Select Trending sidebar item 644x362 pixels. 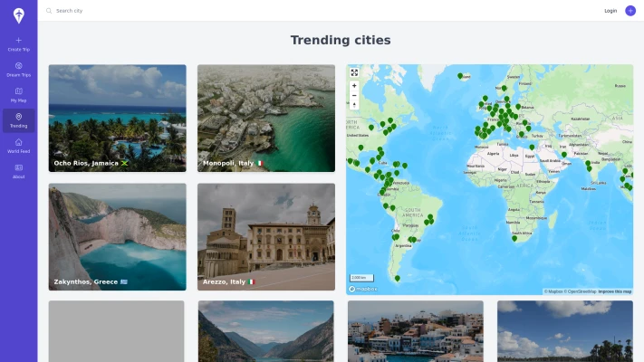click(x=18, y=120)
